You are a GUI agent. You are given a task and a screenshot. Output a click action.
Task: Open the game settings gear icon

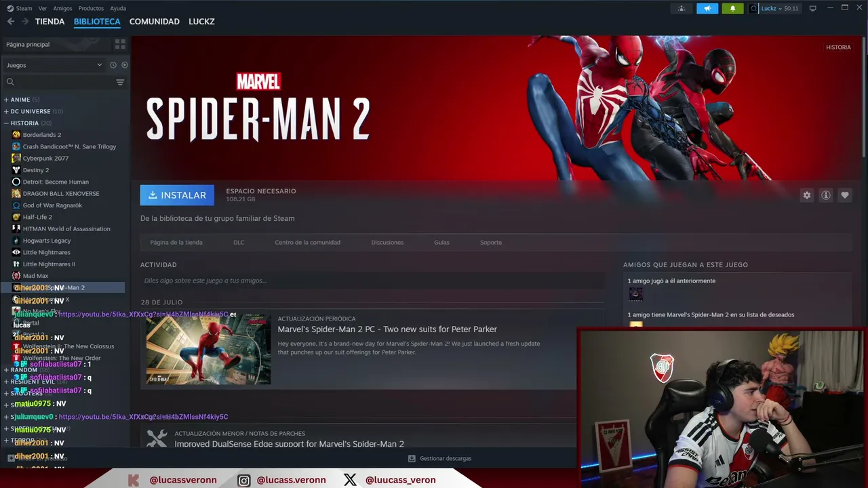coord(806,195)
